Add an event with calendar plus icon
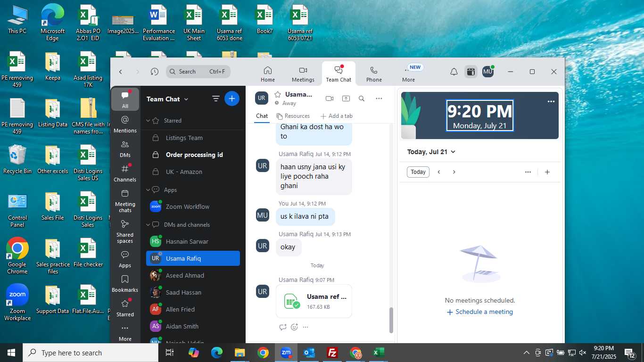644x362 pixels. pyautogui.click(x=547, y=172)
